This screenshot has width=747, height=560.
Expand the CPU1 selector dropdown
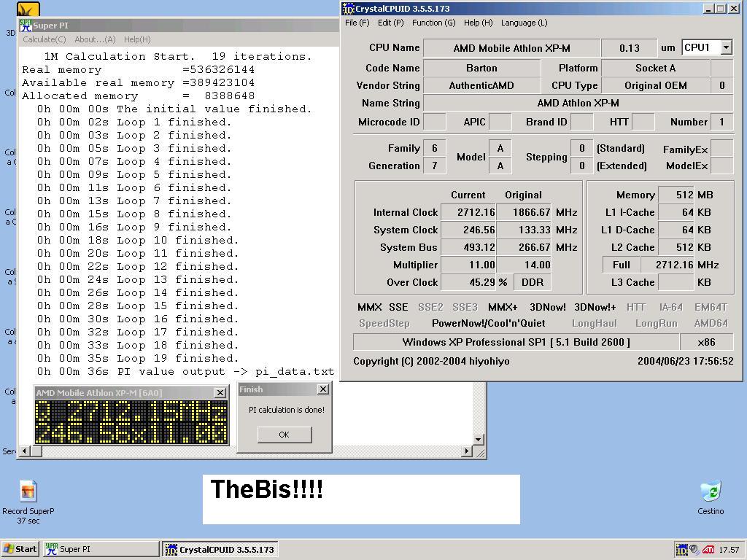pos(726,47)
